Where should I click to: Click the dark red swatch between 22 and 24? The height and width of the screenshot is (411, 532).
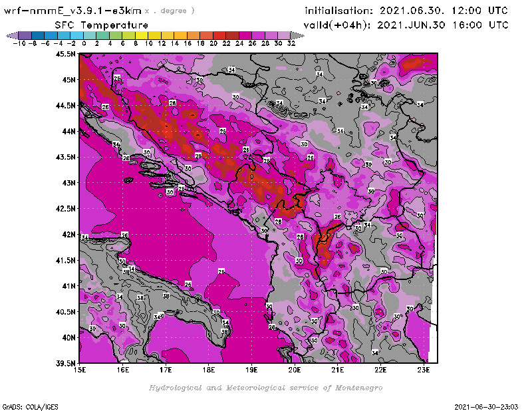coord(232,36)
